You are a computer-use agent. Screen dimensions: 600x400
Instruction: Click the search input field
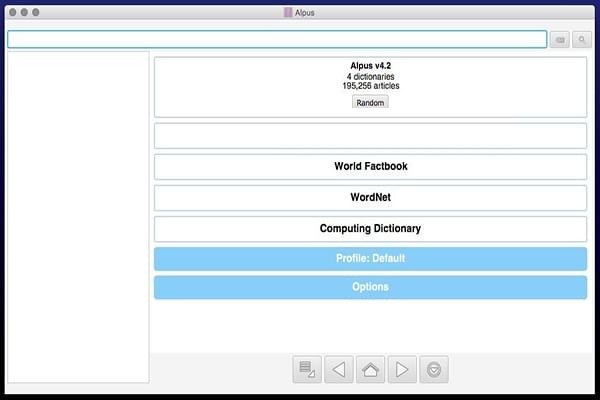277,39
